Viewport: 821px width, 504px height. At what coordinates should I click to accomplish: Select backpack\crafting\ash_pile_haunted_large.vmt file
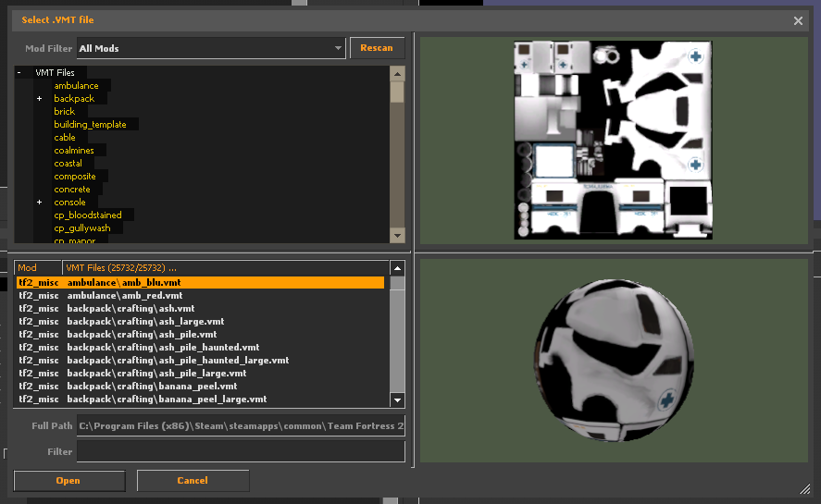click(x=200, y=360)
